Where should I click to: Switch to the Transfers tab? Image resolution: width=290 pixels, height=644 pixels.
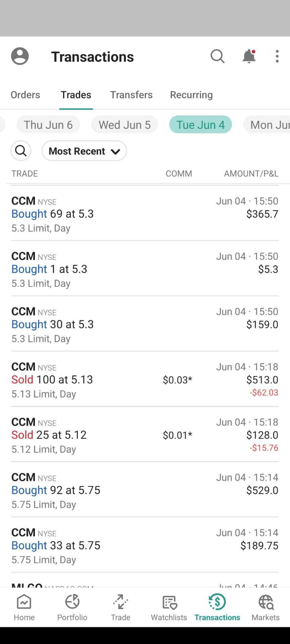pos(131,95)
